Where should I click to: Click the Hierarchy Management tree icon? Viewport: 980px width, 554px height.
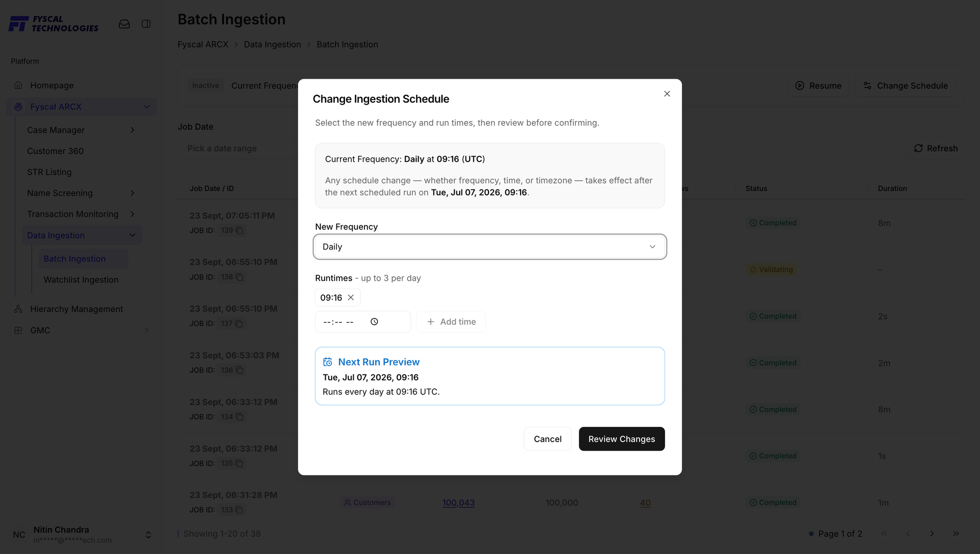[18, 309]
